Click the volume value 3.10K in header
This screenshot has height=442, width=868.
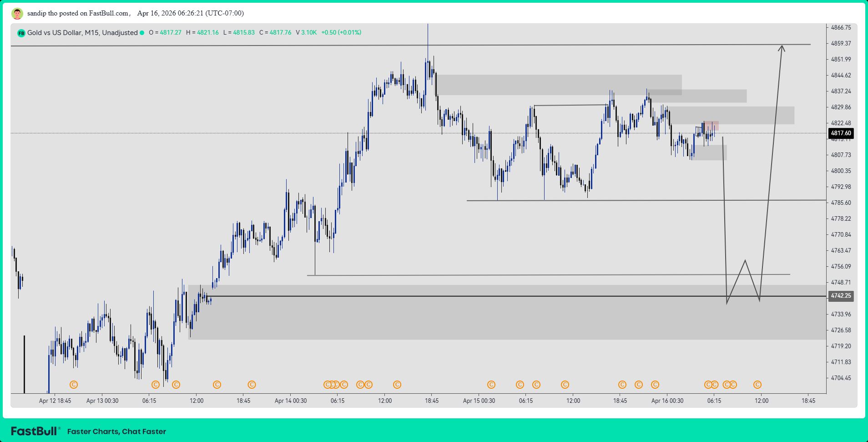coord(308,33)
